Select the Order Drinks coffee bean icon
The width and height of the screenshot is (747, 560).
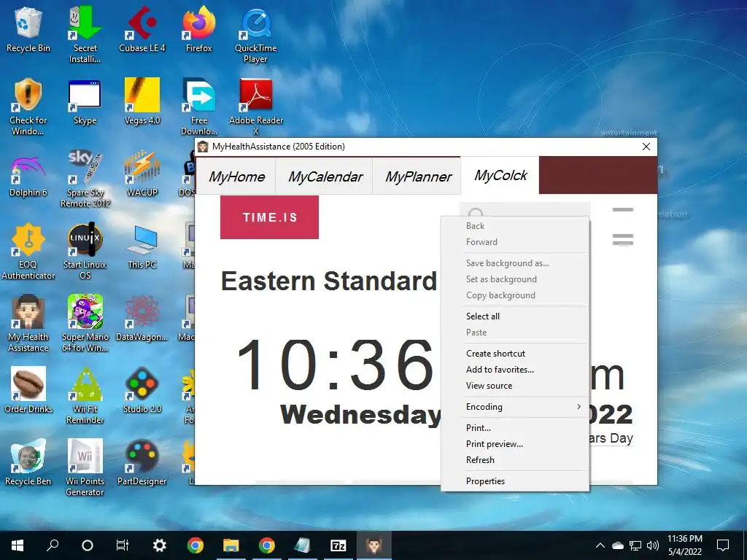(28, 391)
